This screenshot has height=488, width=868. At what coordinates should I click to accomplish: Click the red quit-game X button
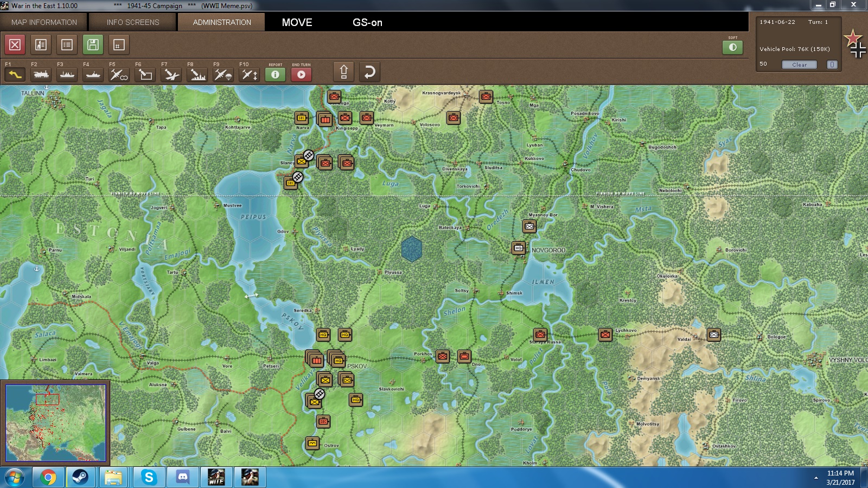tap(15, 45)
